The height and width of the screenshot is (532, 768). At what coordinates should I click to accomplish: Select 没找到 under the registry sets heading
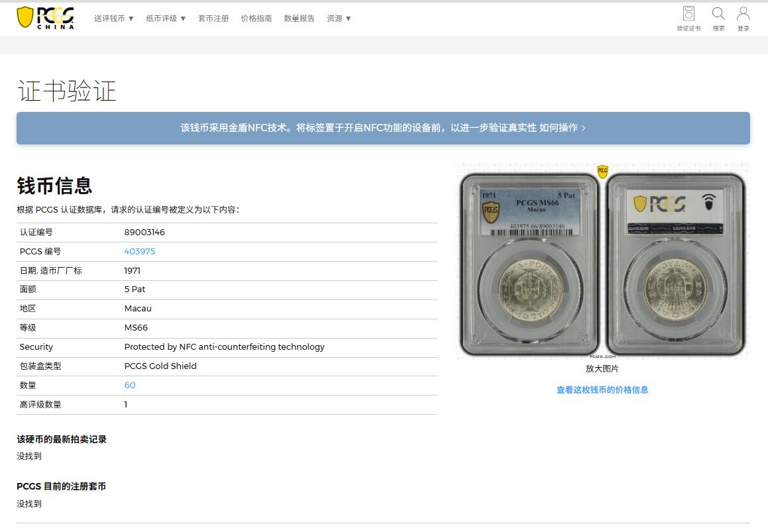(x=29, y=504)
